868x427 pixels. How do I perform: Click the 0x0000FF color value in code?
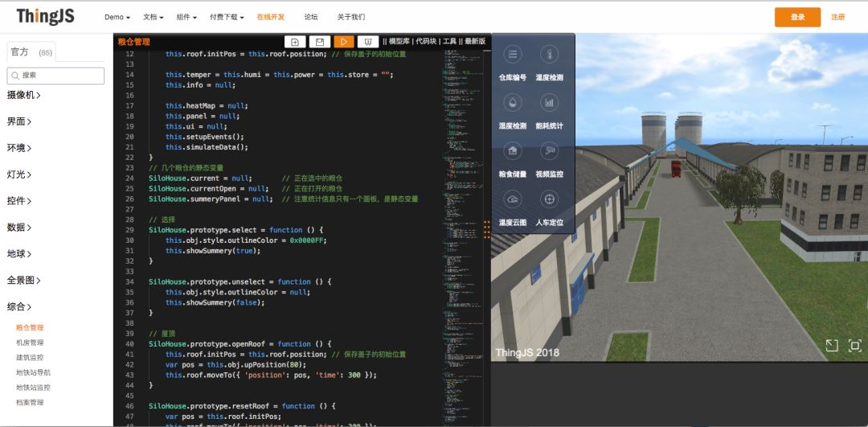(x=309, y=240)
